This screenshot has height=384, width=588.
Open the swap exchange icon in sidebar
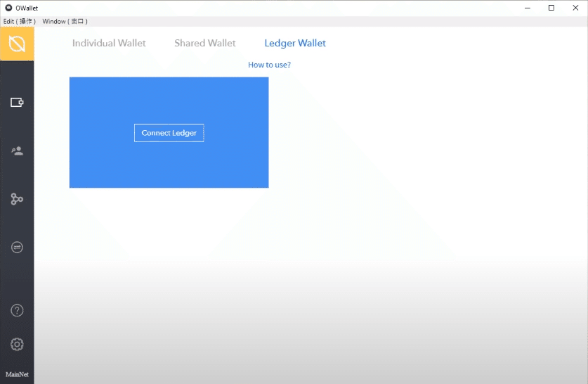pyautogui.click(x=17, y=248)
